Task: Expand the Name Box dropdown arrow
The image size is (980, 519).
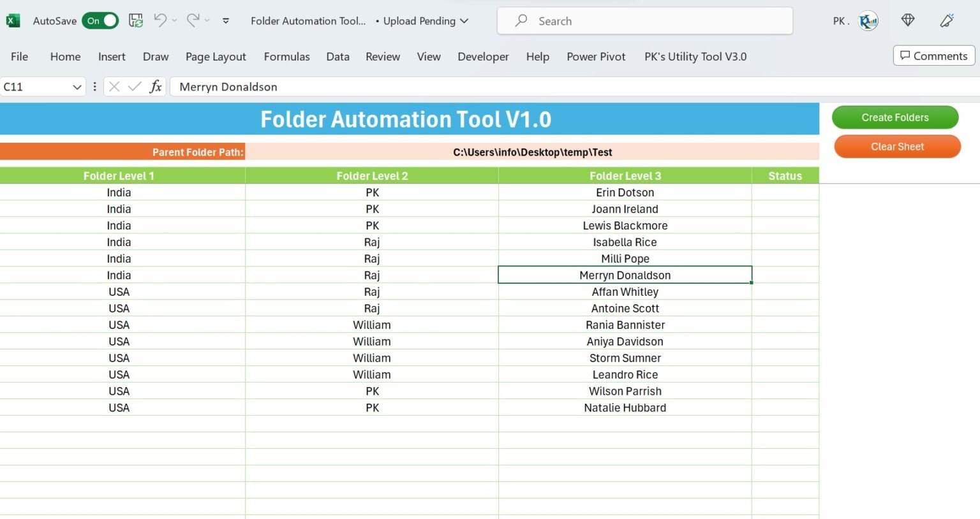Action: 77,87
